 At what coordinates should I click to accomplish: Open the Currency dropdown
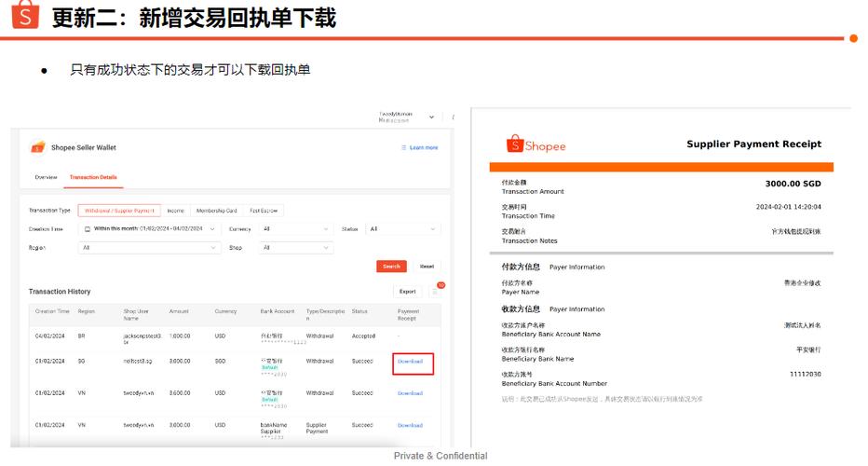pyautogui.click(x=295, y=229)
